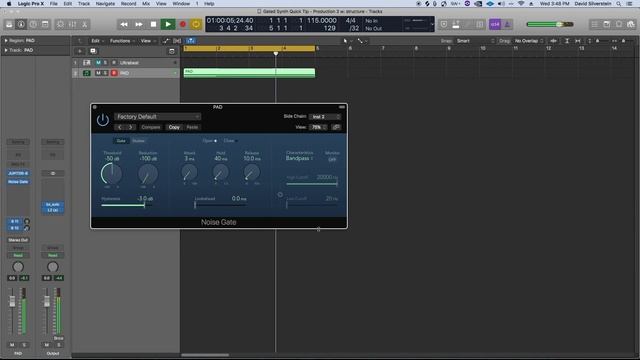The height and width of the screenshot is (360, 640).
Task: Click previous preset arrow in Noise Gate
Action: pos(120,127)
